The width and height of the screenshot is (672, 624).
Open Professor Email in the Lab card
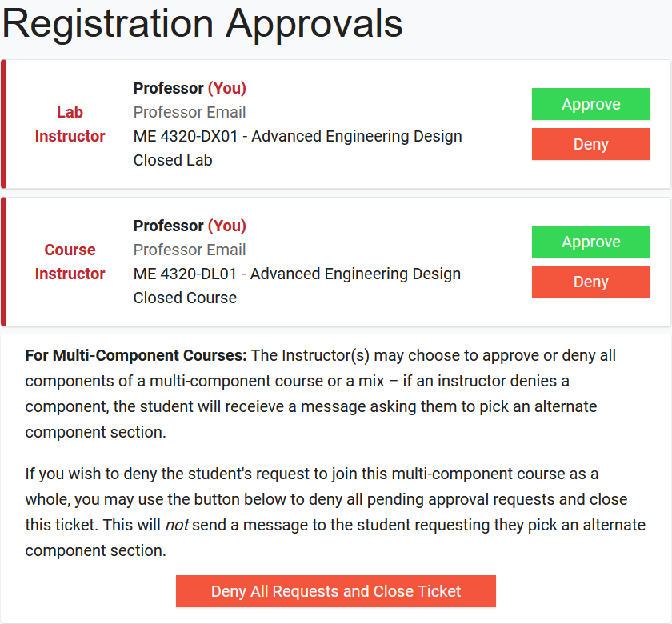pos(190,113)
